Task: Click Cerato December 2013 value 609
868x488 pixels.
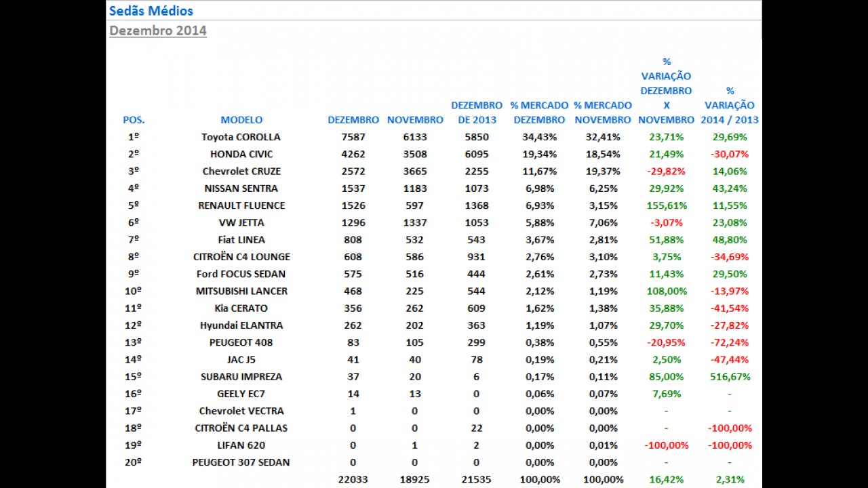Action: pyautogui.click(x=476, y=308)
